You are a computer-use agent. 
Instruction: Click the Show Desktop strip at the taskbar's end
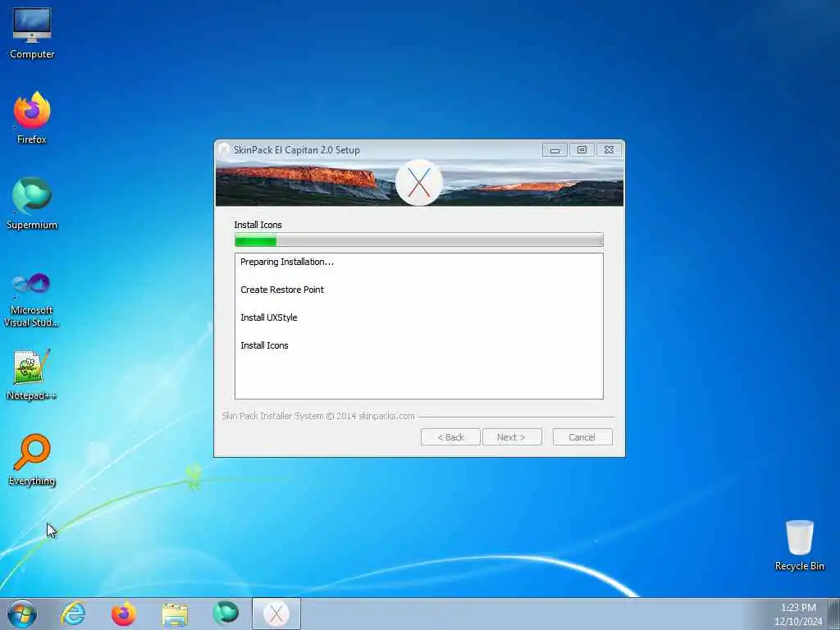coord(834,614)
